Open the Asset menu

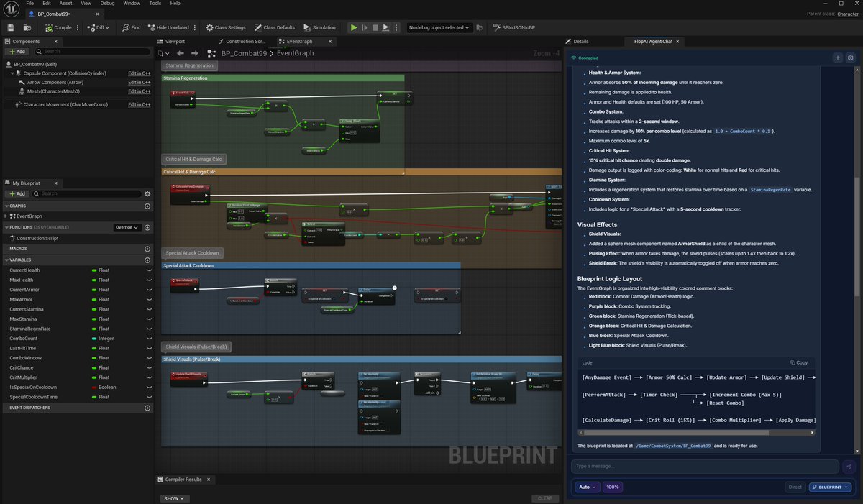coord(65,3)
